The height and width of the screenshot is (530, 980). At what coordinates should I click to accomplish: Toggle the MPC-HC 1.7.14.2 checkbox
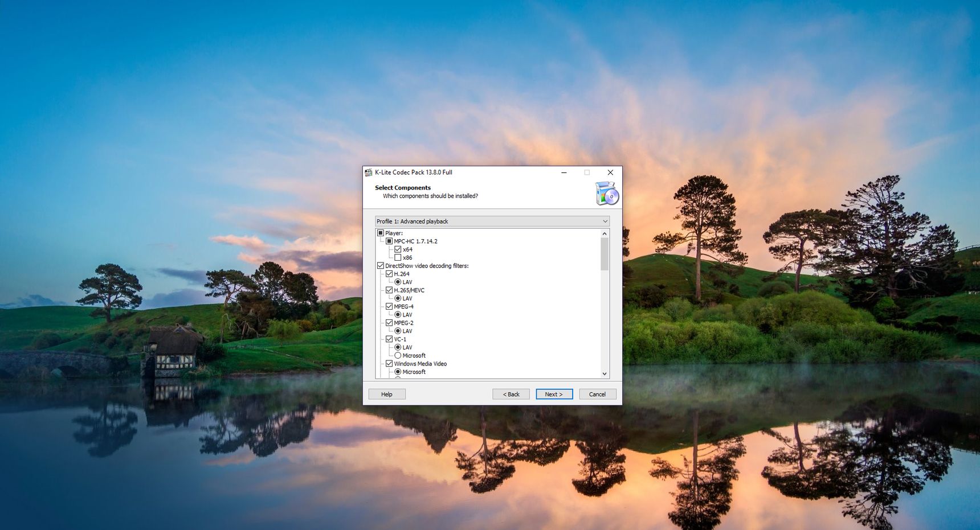(389, 241)
